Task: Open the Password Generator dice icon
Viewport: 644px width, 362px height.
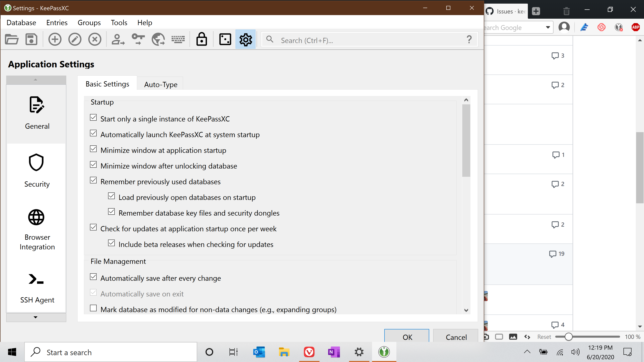Action: [x=225, y=39]
